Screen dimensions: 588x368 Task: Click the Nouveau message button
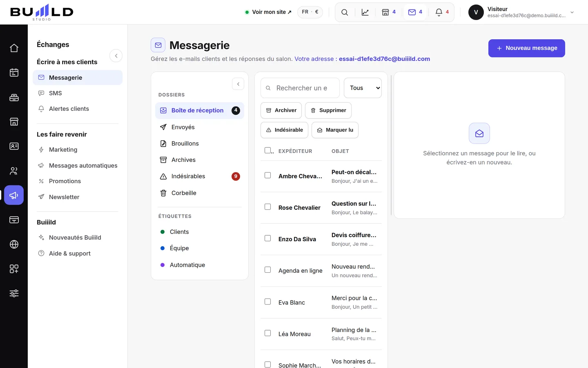click(x=527, y=48)
